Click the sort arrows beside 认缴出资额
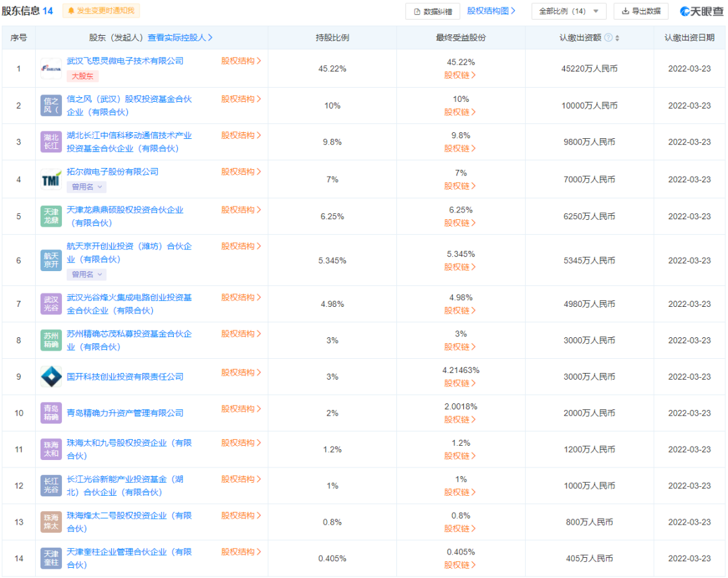 coord(617,38)
